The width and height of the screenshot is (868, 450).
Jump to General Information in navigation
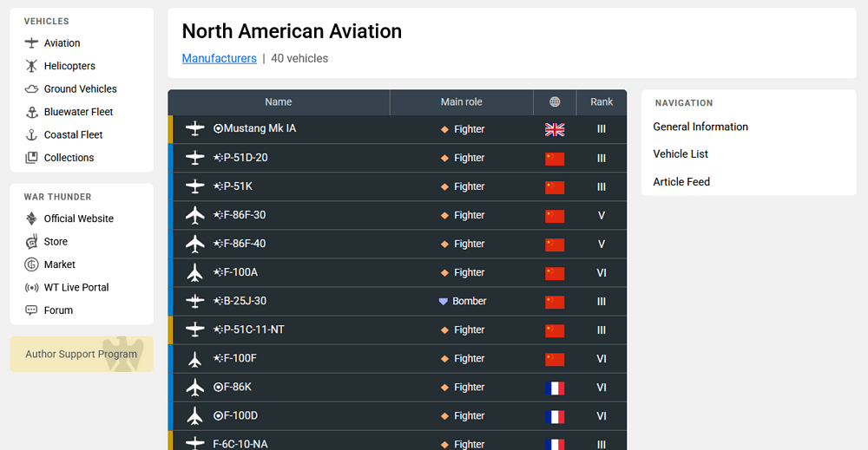[700, 127]
